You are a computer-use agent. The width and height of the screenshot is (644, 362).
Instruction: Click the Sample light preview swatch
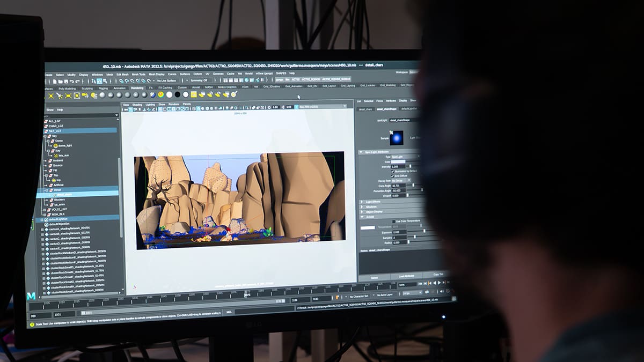(397, 138)
